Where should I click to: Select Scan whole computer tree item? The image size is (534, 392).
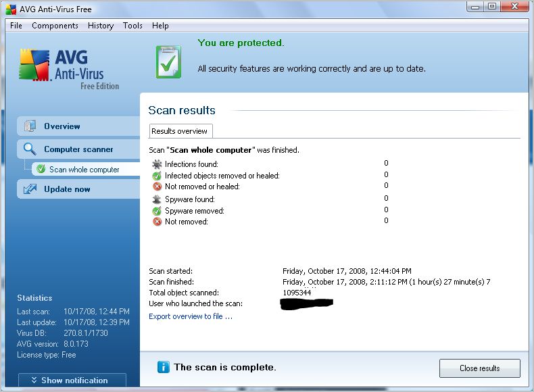click(x=86, y=169)
